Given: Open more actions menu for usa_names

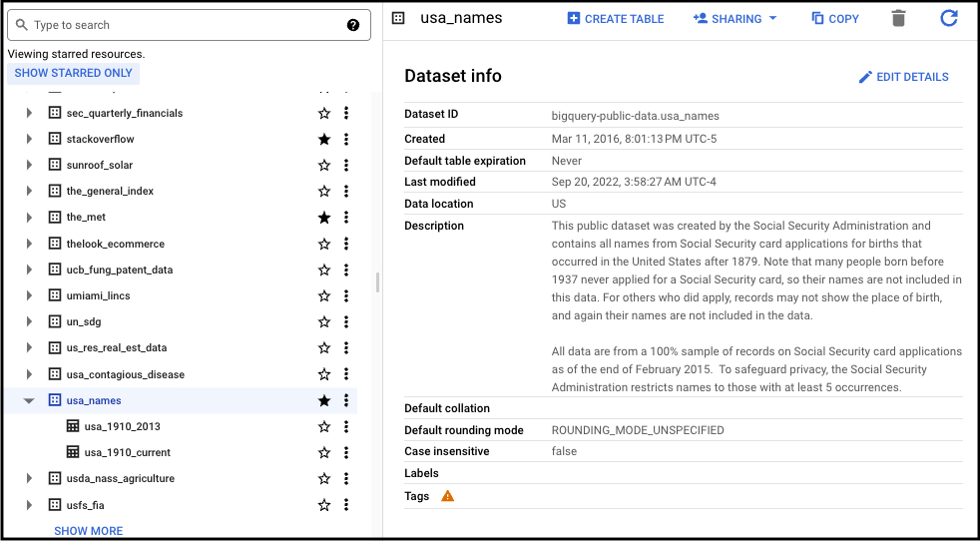Looking at the screenshot, I should point(346,400).
